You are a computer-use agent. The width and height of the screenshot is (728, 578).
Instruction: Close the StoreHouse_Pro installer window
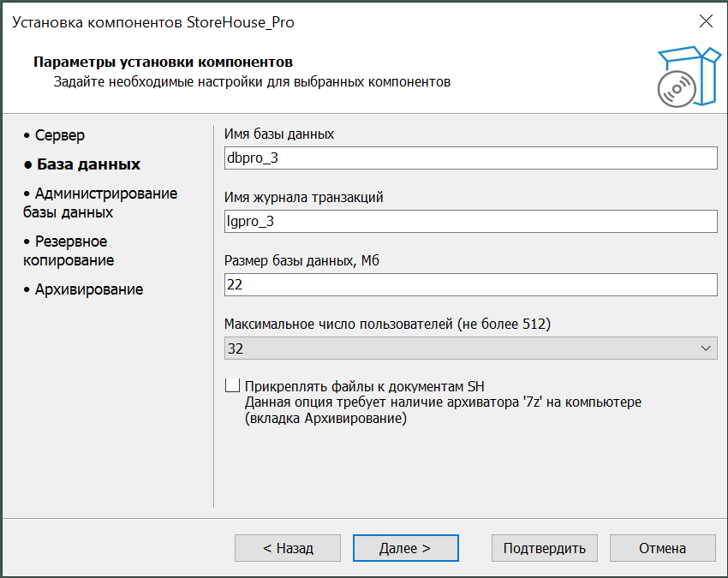pyautogui.click(x=706, y=22)
